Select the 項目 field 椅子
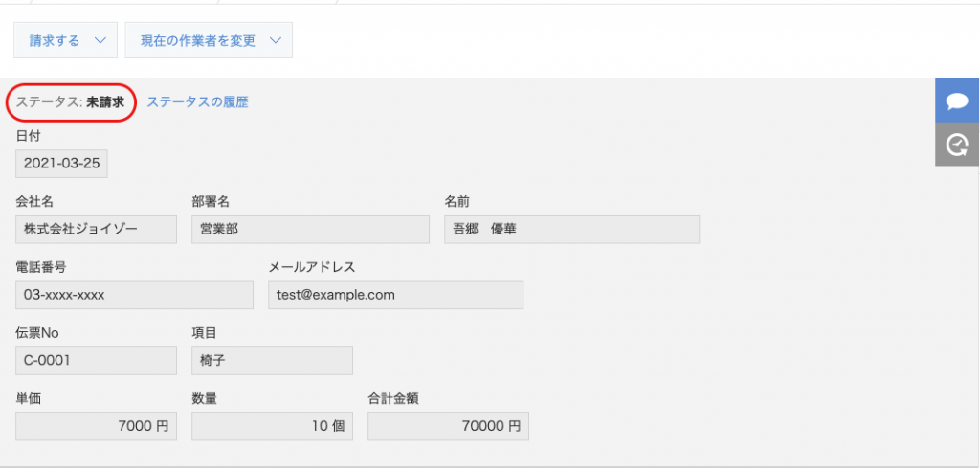This screenshot has width=980, height=468. [x=272, y=361]
